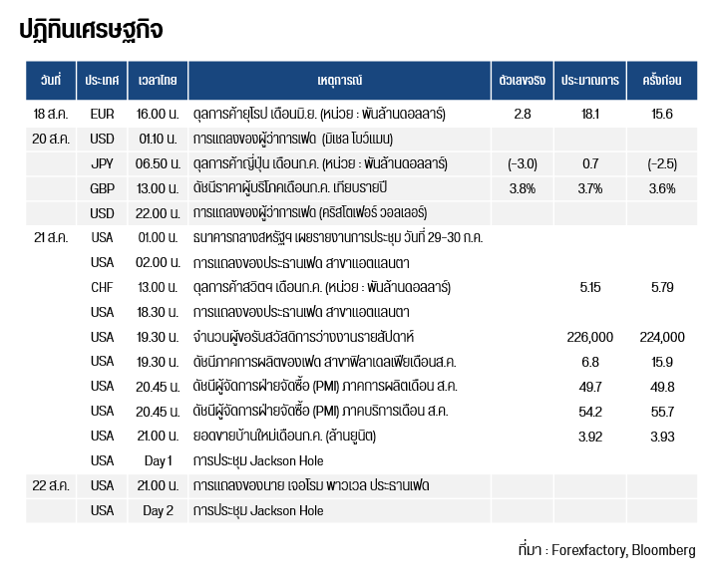Click the เหตุการณ์ column header
The image size is (714, 588).
pyautogui.click(x=338, y=80)
